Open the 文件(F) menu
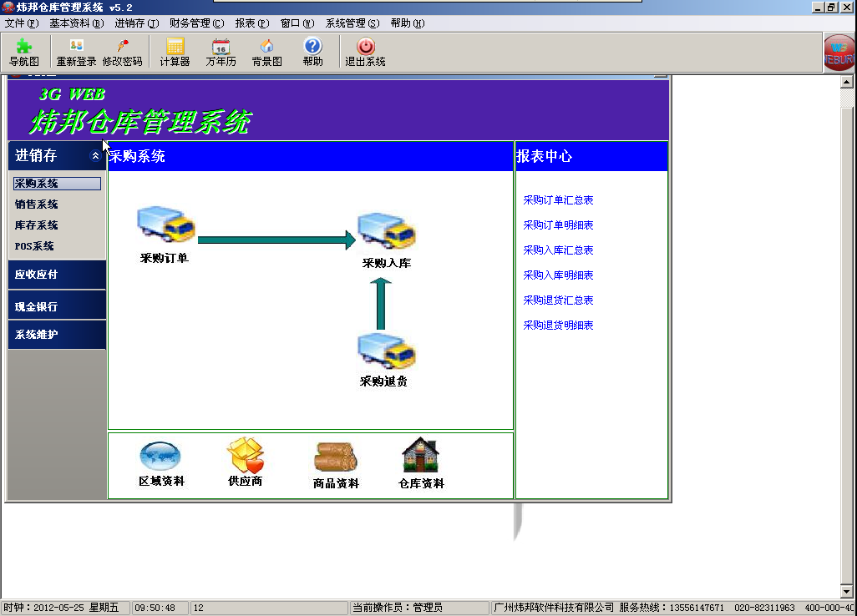The image size is (857, 616). point(22,23)
